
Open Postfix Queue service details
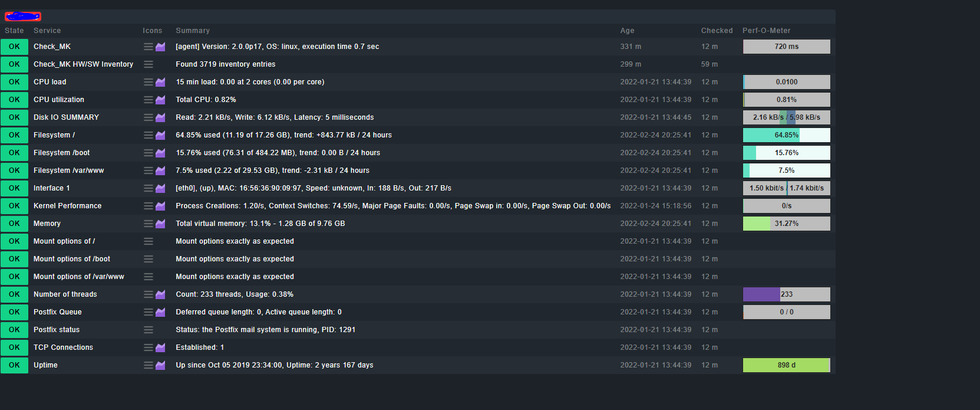click(x=58, y=312)
